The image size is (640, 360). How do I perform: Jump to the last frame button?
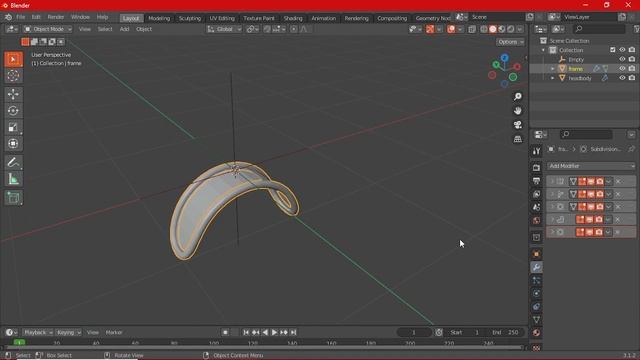pyautogui.click(x=293, y=333)
